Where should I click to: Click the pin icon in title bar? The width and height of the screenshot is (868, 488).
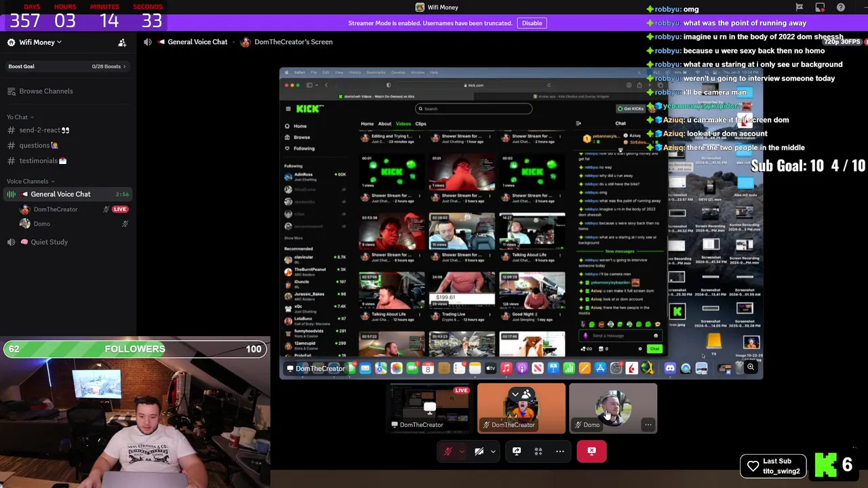pyautogui.click(x=800, y=7)
